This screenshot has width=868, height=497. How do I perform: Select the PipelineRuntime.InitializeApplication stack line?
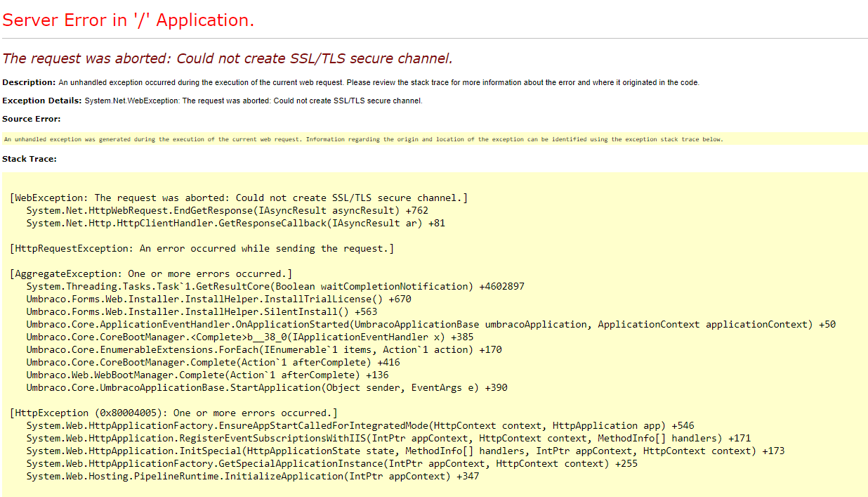pyautogui.click(x=253, y=476)
